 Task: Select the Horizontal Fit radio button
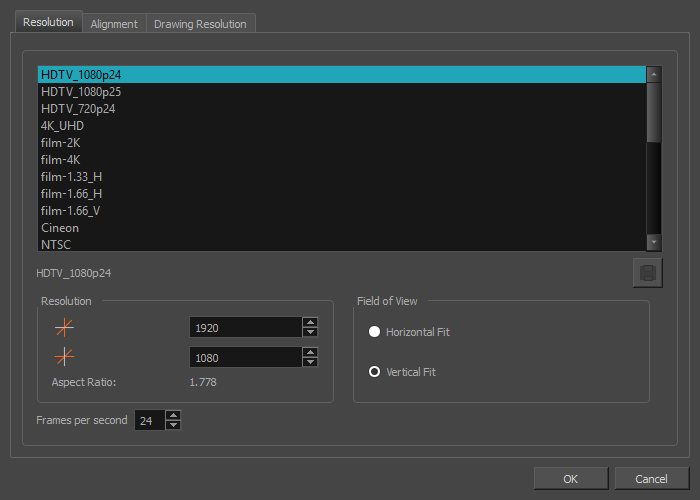[x=374, y=332]
